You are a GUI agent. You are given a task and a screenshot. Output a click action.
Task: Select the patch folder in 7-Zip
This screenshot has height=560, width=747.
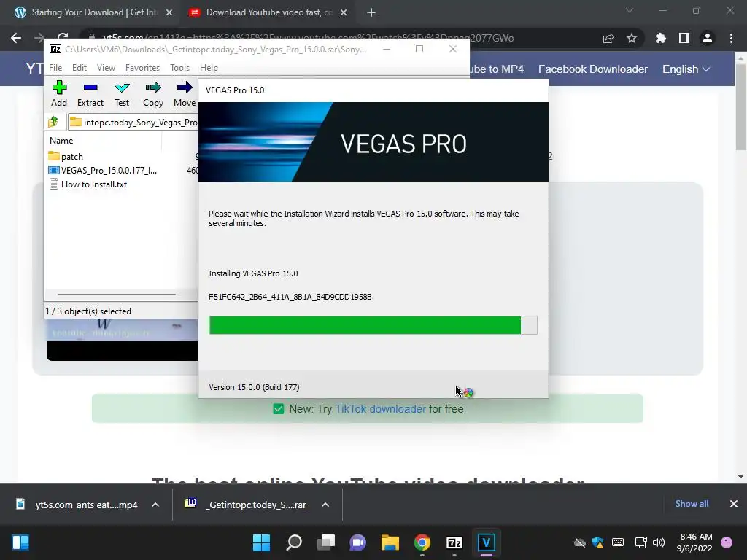pos(66,156)
